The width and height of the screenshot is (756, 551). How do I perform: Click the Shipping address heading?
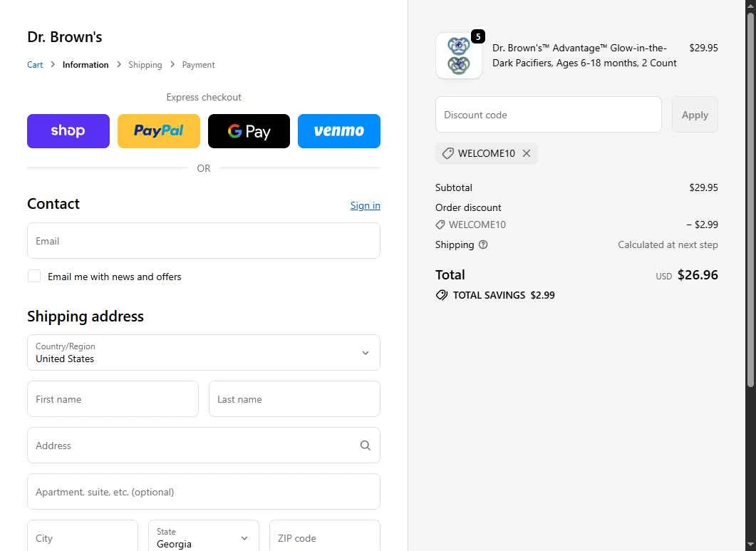86,316
